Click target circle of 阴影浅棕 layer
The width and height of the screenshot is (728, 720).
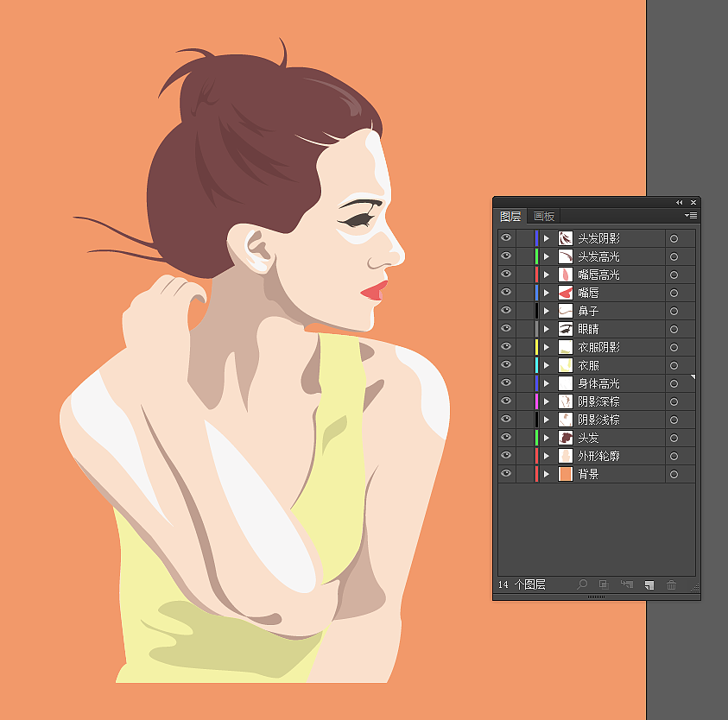click(x=674, y=420)
